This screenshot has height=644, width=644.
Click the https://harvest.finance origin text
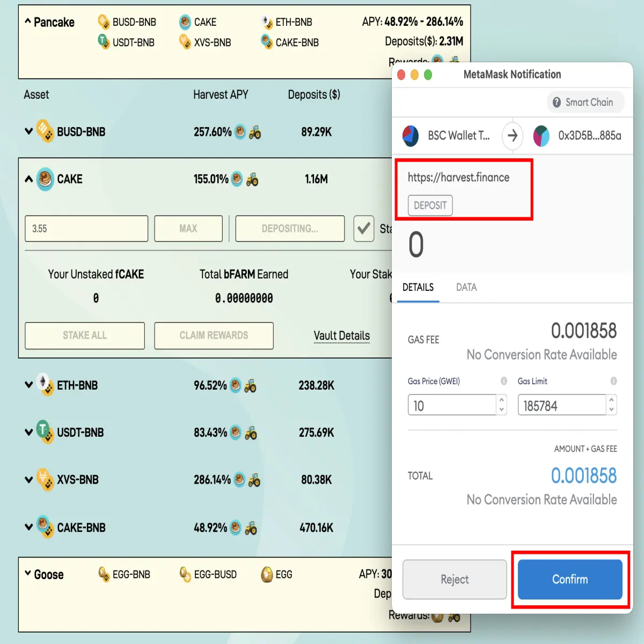(459, 178)
